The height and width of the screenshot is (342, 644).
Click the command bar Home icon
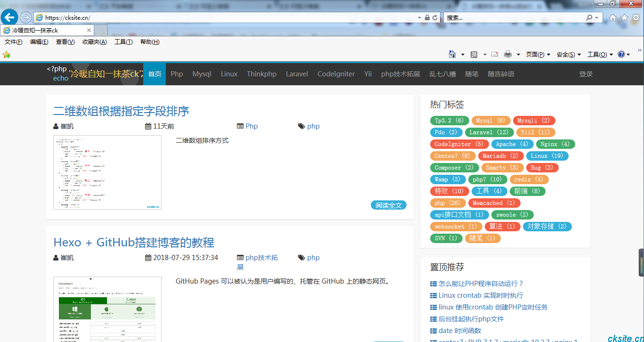click(452, 54)
